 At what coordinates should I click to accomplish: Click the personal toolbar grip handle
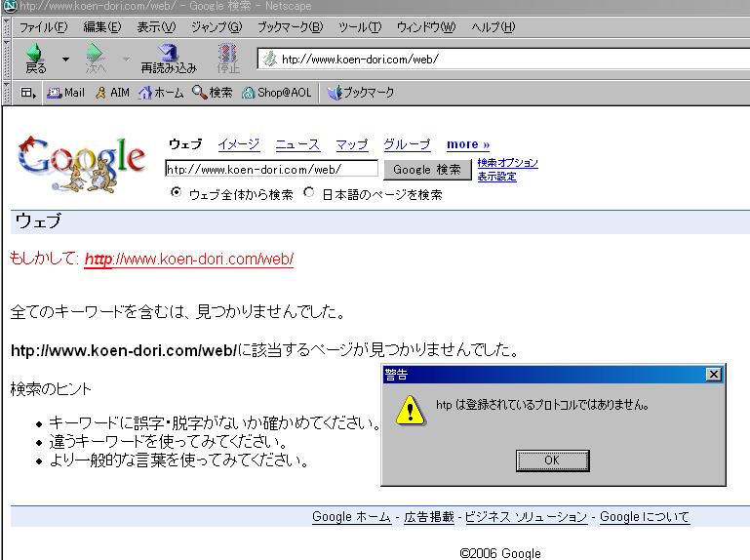6,93
